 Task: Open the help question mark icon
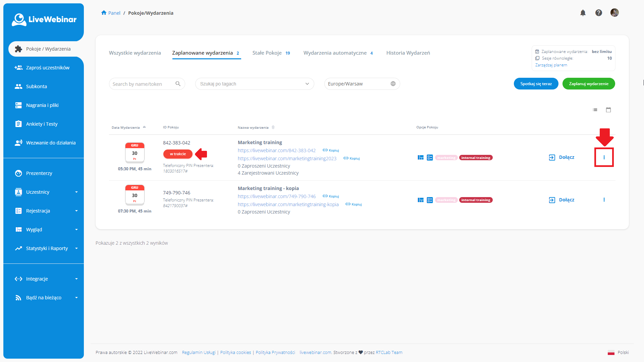click(x=598, y=12)
